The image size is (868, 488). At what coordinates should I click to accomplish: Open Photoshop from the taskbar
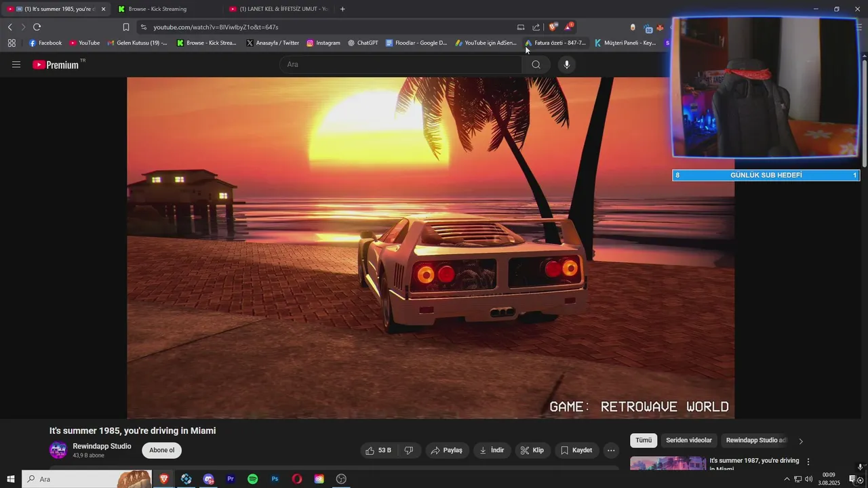tap(275, 479)
